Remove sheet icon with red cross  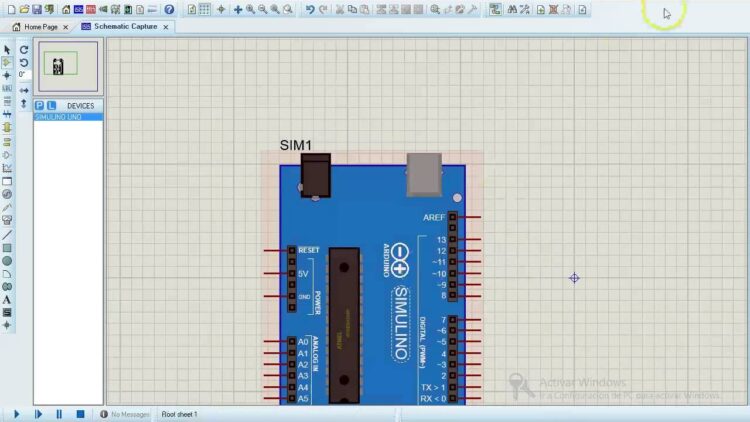coord(553,10)
